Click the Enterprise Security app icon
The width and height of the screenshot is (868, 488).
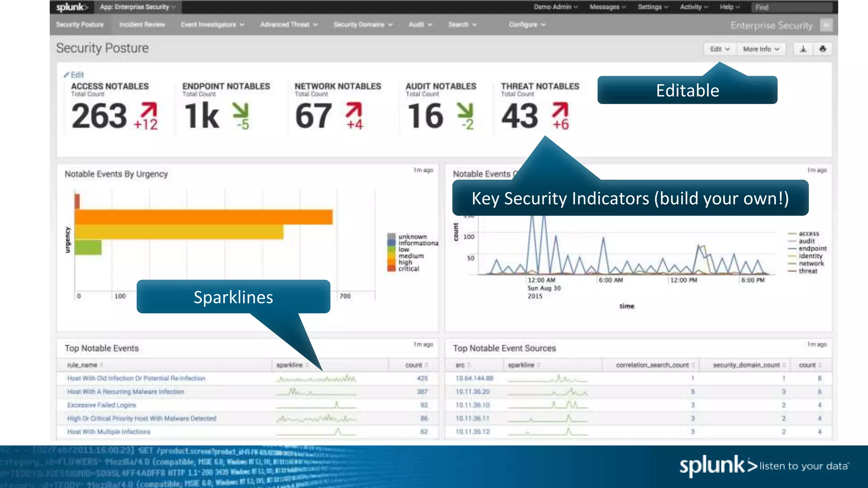click(x=826, y=25)
